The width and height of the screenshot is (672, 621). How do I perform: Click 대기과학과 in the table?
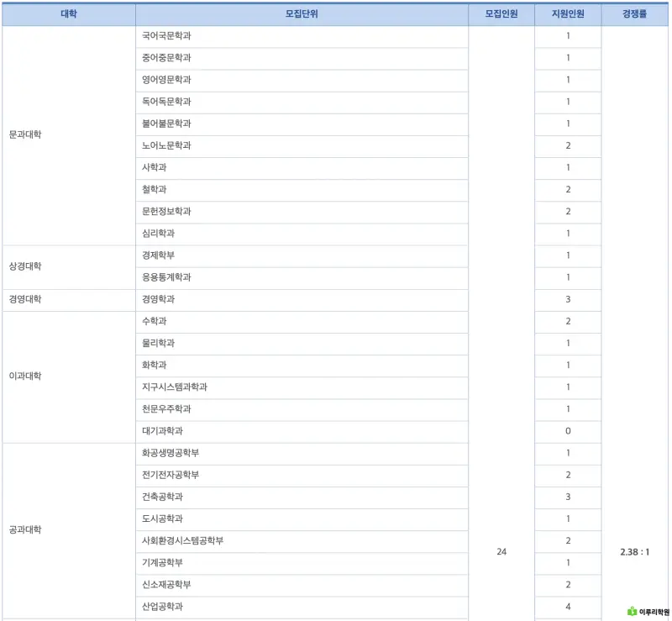click(x=162, y=431)
